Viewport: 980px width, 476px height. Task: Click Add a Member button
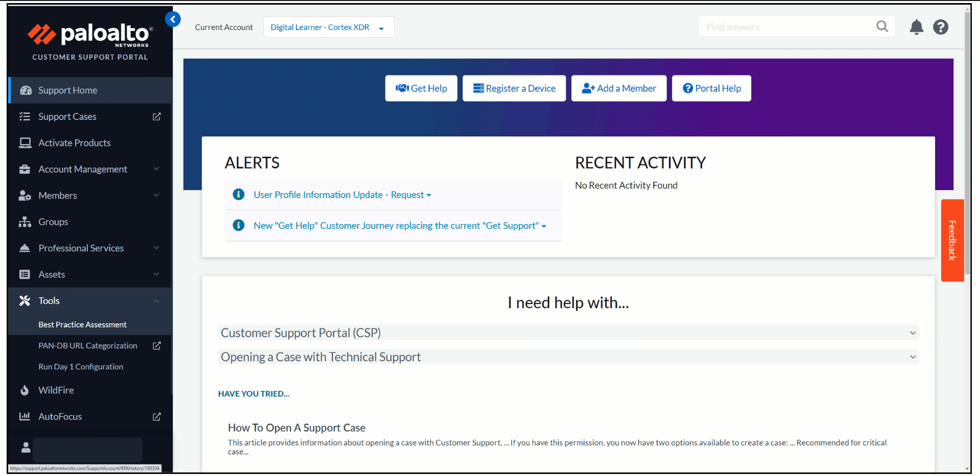619,88
